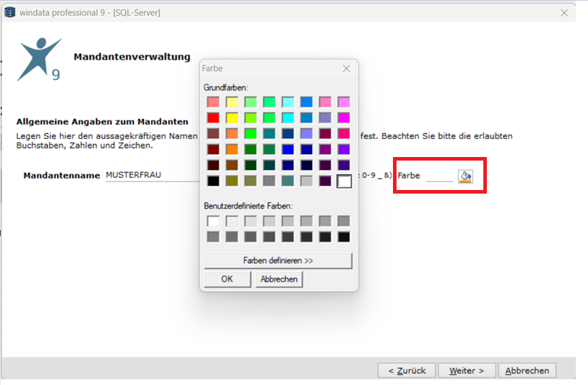
Task: Pick the violet swatch ending the fourth row
Action: 343,149
